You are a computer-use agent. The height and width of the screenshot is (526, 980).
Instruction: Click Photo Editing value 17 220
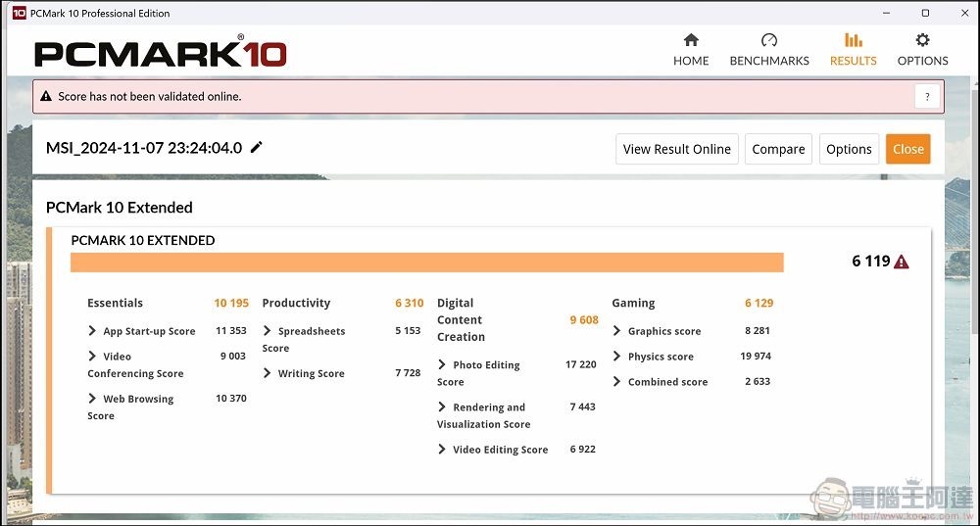pos(580,364)
